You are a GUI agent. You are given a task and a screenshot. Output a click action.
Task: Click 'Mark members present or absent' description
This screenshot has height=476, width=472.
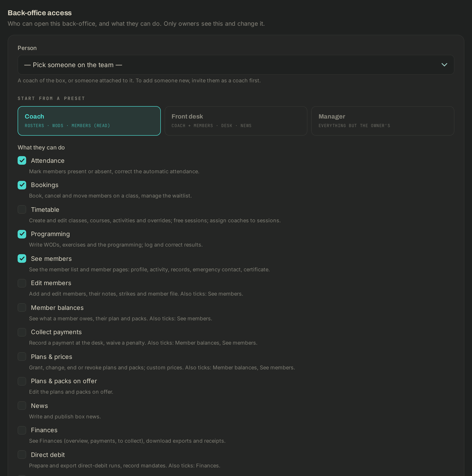click(x=114, y=171)
